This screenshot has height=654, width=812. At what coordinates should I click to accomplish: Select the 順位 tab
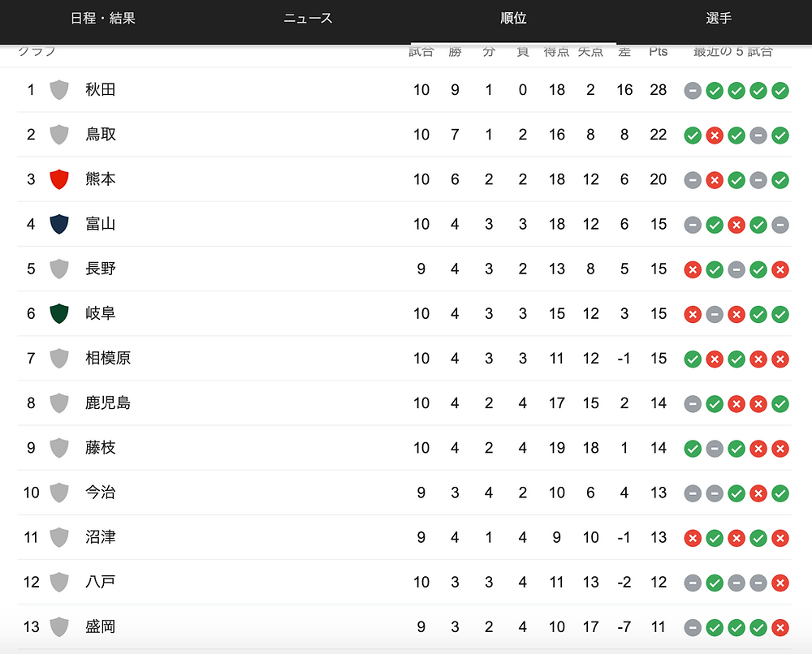(513, 19)
